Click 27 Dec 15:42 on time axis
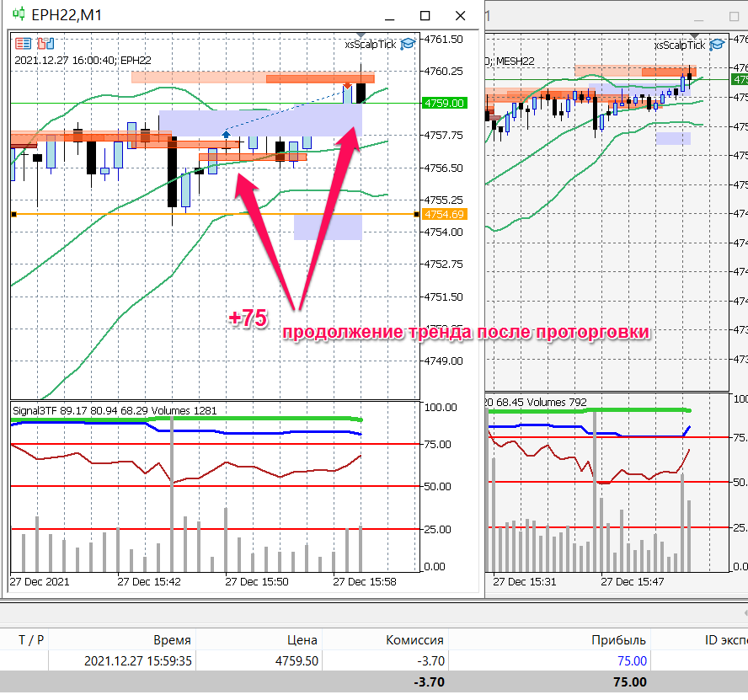The image size is (748, 700). tap(149, 582)
